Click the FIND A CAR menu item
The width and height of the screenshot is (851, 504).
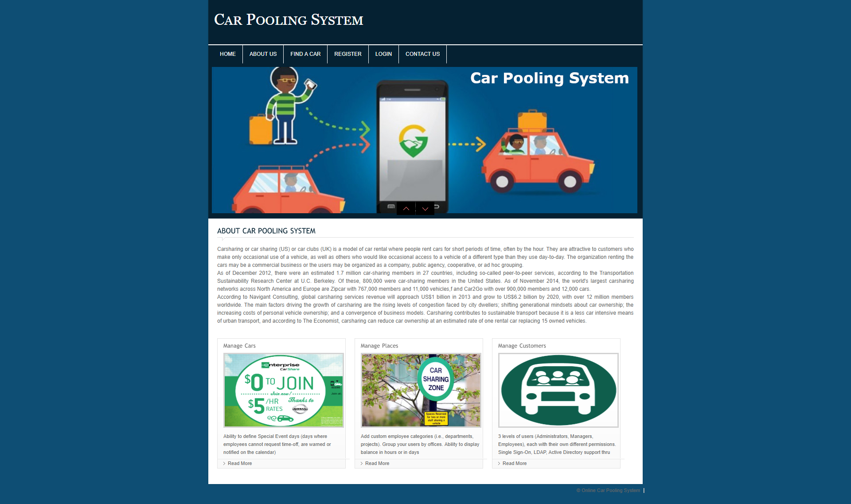pos(305,54)
